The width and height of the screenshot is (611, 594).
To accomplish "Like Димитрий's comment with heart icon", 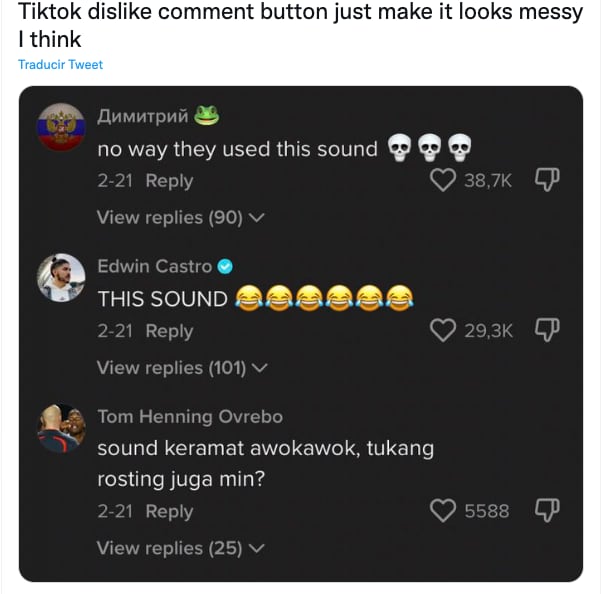I will click(442, 180).
